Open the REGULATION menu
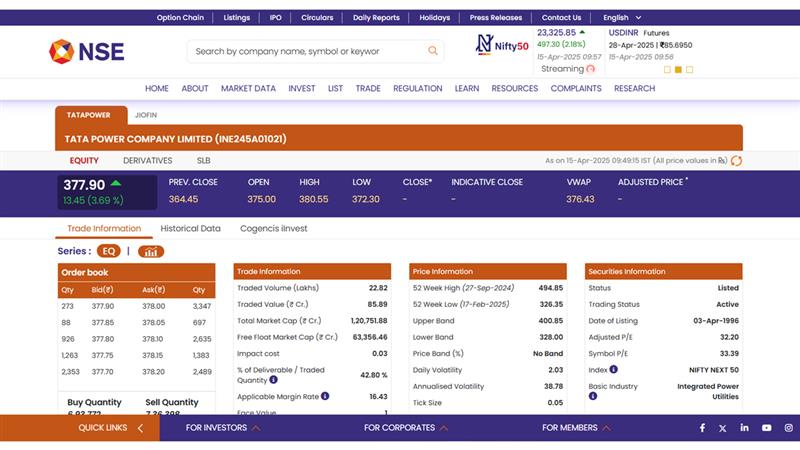Viewport: 800px width, 450px height. 417,88
